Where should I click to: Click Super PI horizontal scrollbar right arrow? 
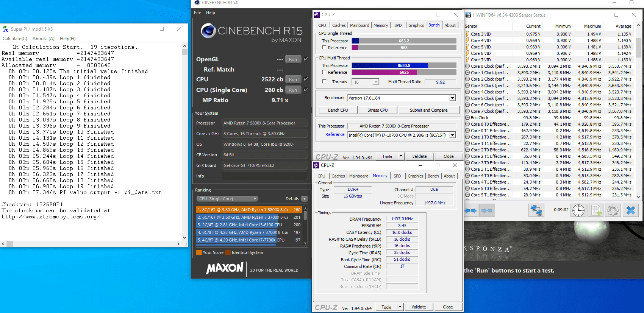point(178,244)
